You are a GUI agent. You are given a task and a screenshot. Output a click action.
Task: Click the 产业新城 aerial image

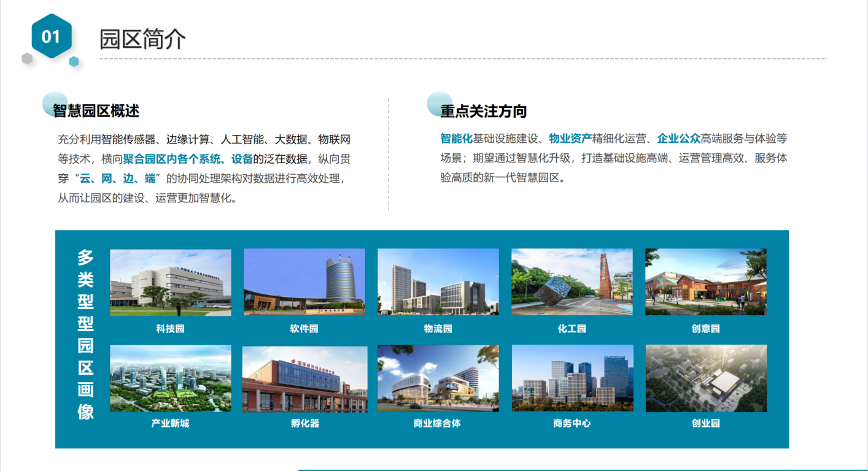click(171, 378)
